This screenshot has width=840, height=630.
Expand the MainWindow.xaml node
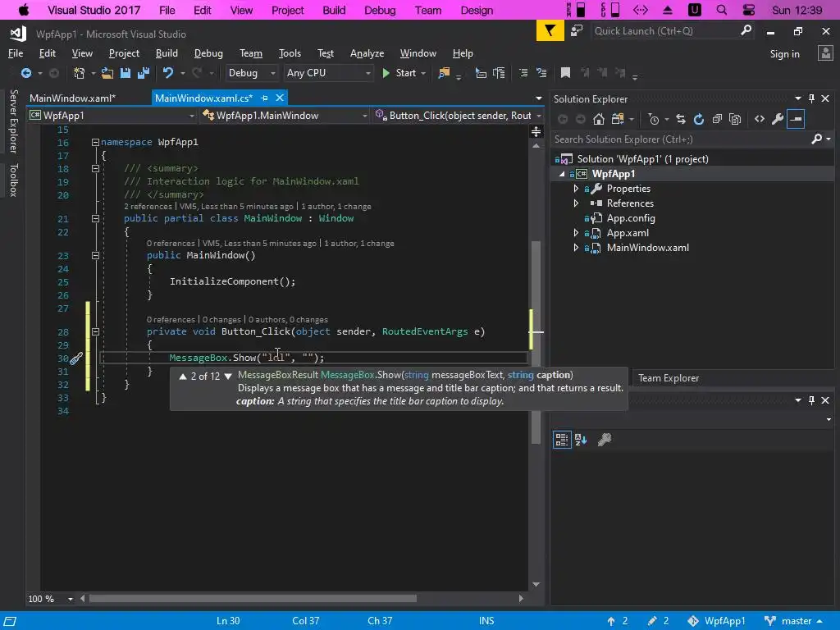pos(577,248)
